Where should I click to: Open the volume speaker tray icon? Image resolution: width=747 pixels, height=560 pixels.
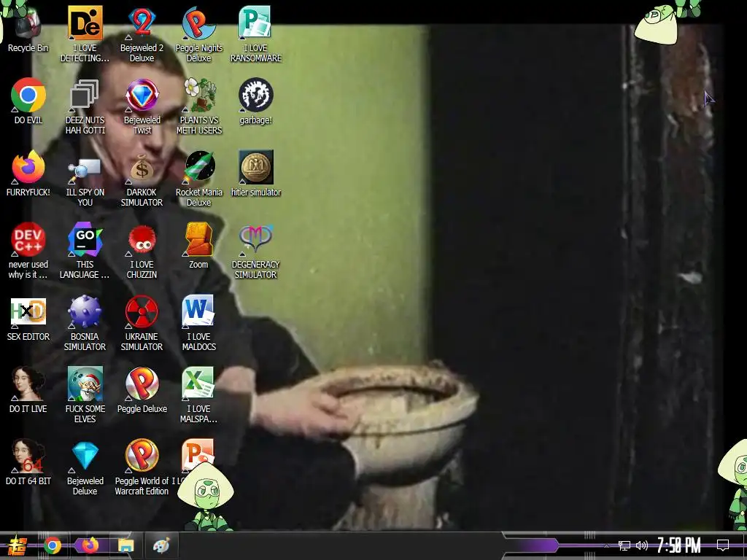[642, 545]
